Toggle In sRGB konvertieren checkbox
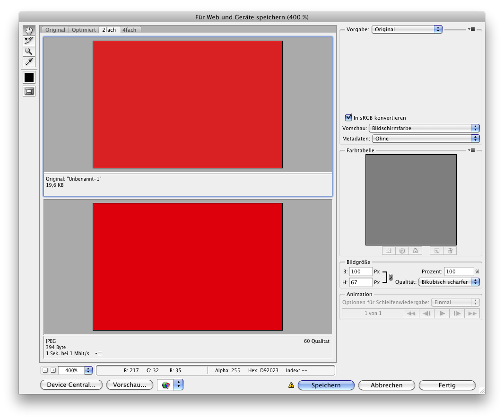504x420 pixels. (348, 117)
